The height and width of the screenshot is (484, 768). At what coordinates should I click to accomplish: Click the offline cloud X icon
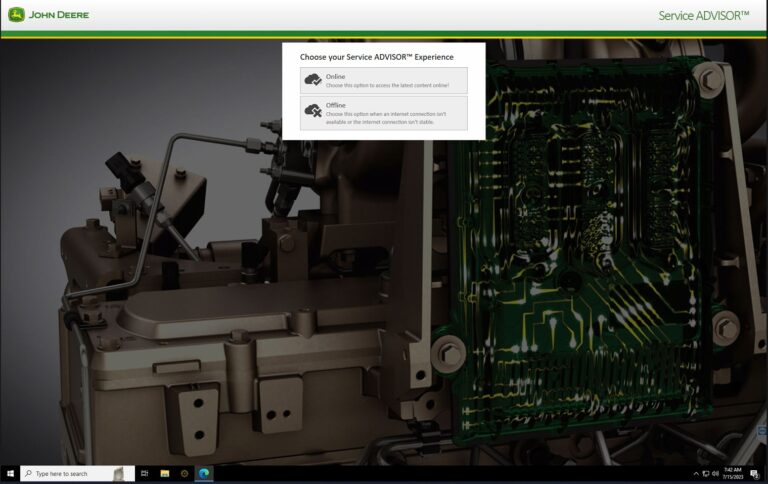pos(313,111)
